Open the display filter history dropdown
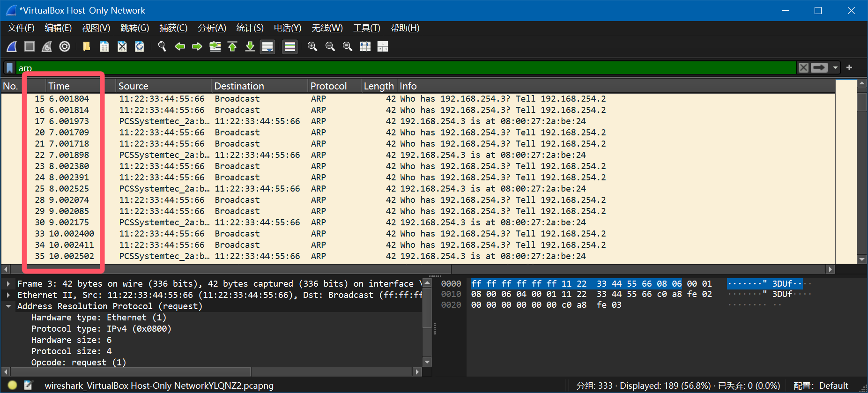The width and height of the screenshot is (868, 393). pyautogui.click(x=835, y=67)
